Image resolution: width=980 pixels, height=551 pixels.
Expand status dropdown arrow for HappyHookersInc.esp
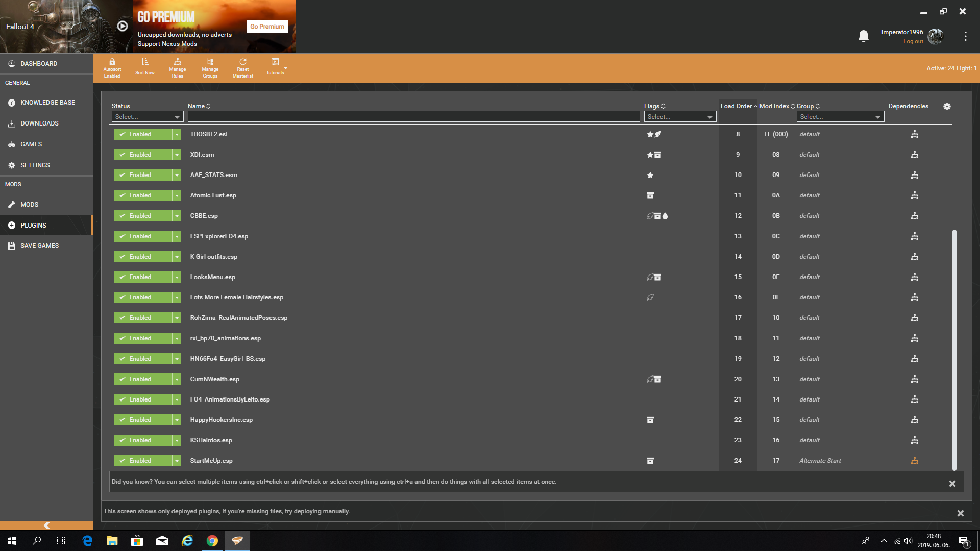[177, 420]
